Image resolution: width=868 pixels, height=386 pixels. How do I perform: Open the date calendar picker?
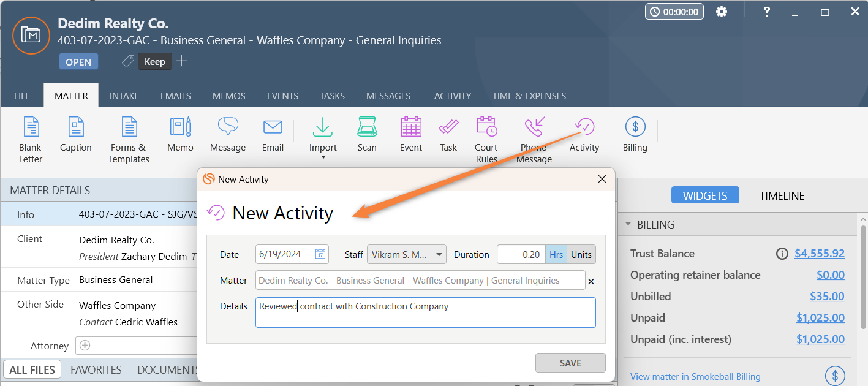pyautogui.click(x=320, y=254)
